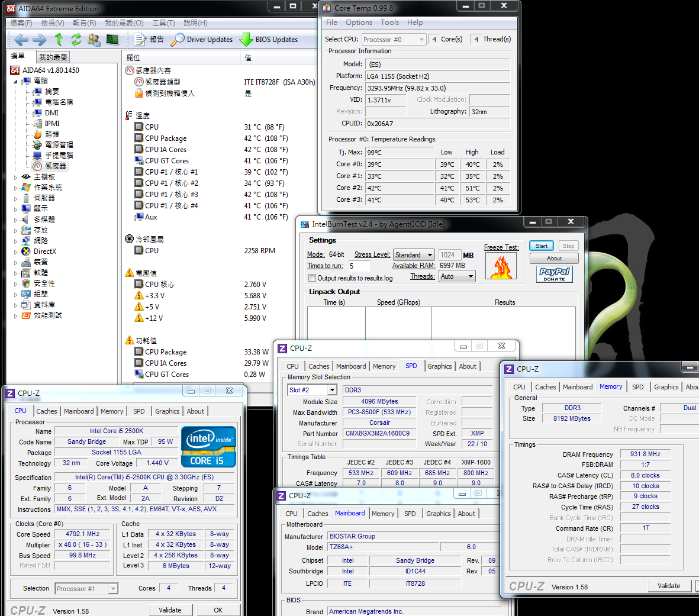
Task: Open the Tools menu in Core Temp
Action: click(x=389, y=22)
